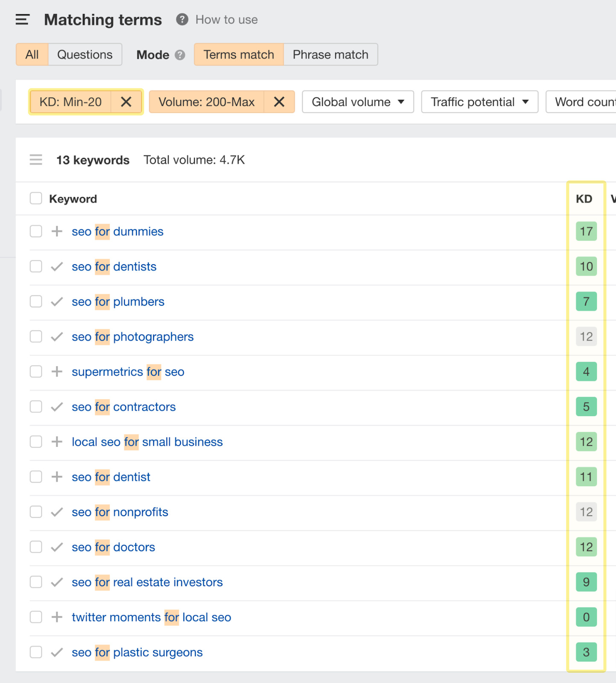
Task: Check the box for seo for plumbers
Action: click(x=36, y=302)
